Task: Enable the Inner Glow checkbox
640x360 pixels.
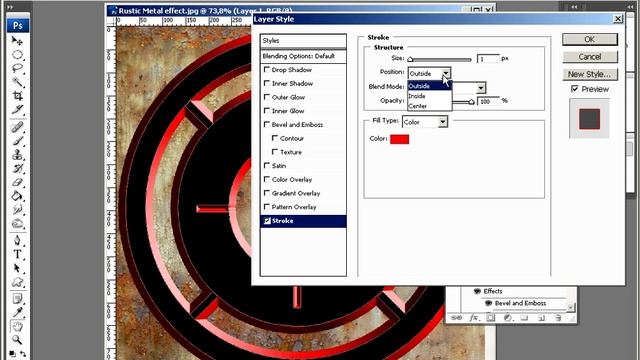Action: [x=267, y=111]
